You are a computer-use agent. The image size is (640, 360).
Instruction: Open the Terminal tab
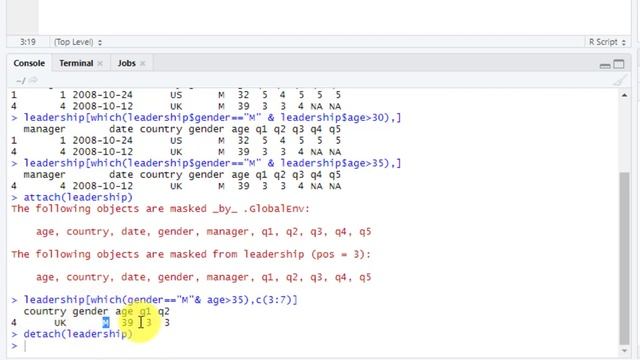pyautogui.click(x=76, y=63)
